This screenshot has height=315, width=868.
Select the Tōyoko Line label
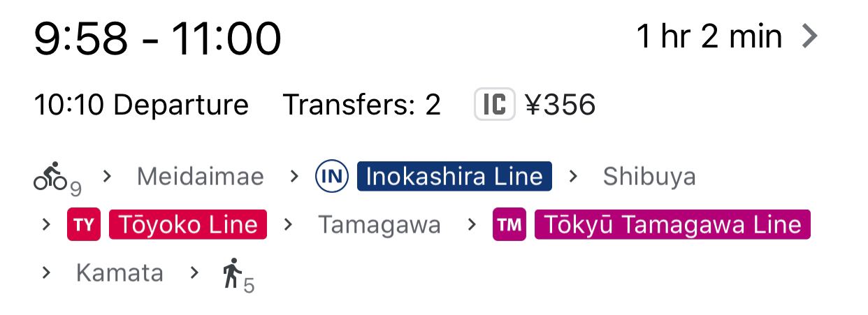188,225
